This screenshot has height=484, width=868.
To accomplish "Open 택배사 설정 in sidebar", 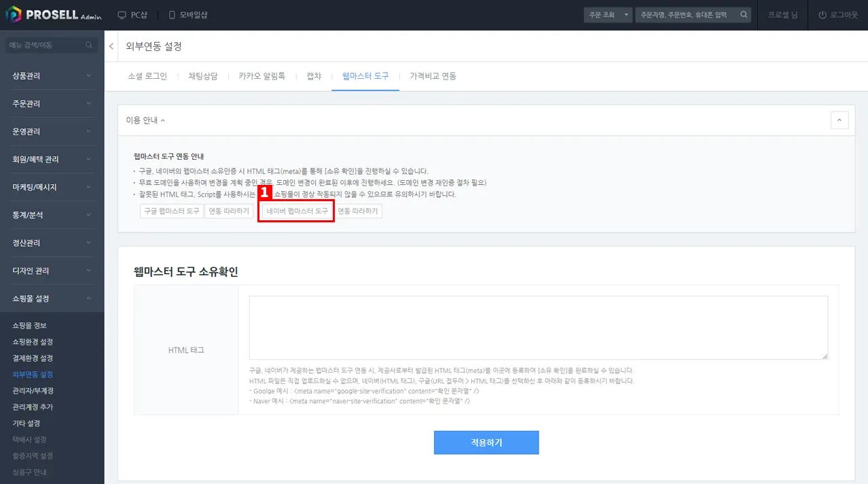I will (x=29, y=440).
